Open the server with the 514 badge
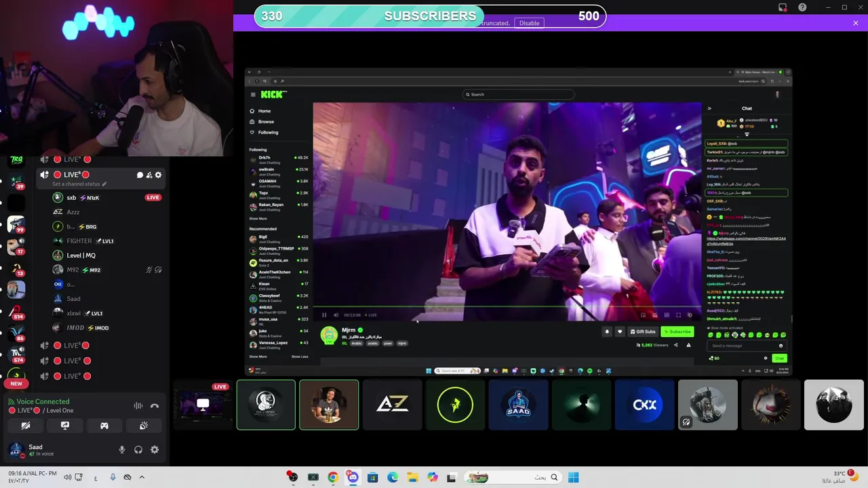The height and width of the screenshot is (488, 868). tap(16, 311)
